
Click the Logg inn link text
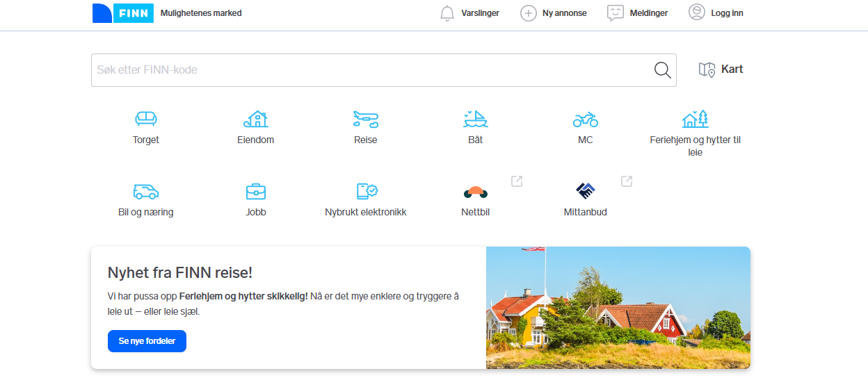click(728, 13)
